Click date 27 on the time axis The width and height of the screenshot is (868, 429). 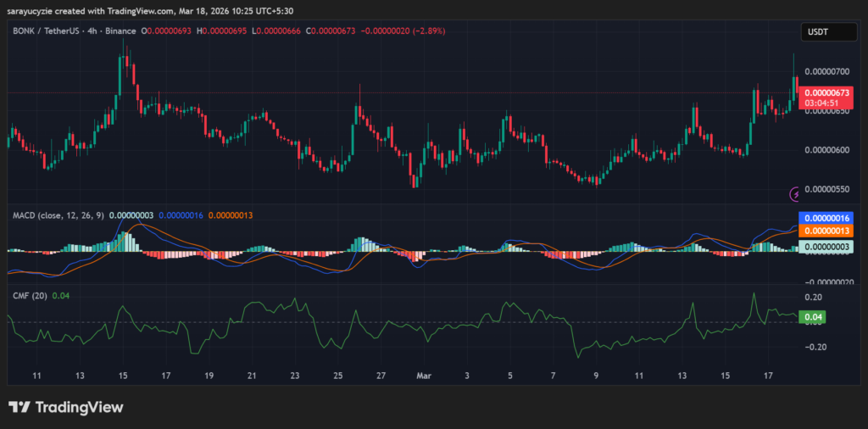tap(381, 374)
